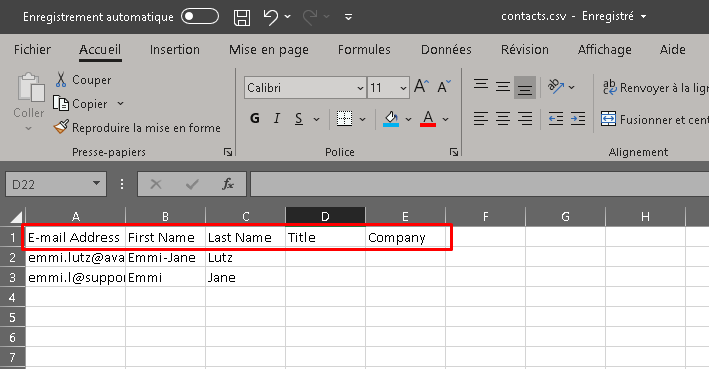The height and width of the screenshot is (369, 709).
Task: Save the workbook with the floppy disk icon
Action: pyautogui.click(x=242, y=17)
